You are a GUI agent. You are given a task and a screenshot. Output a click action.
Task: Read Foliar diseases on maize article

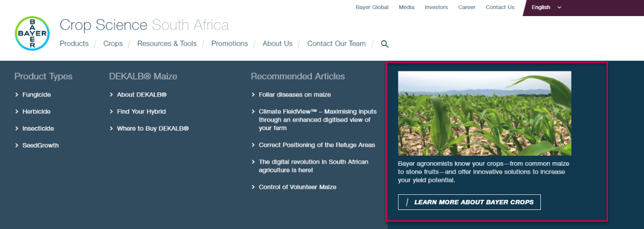pos(294,94)
